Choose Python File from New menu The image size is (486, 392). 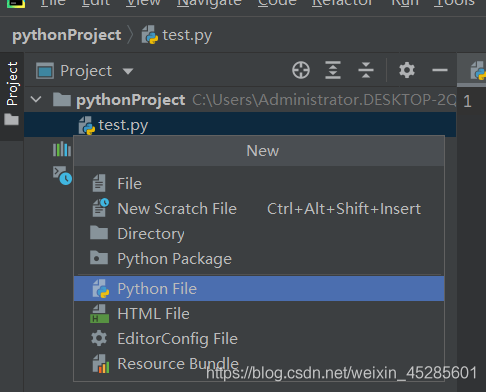[259, 289]
